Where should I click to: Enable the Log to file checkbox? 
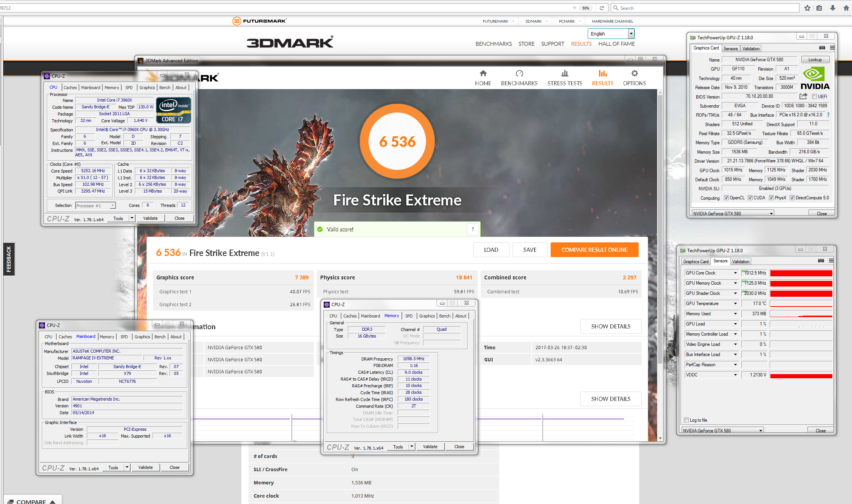click(x=686, y=420)
